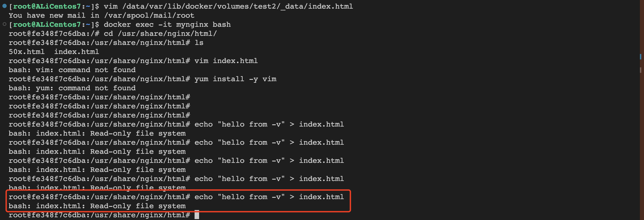Viewport: 644px width, 220px height.
Task: Open the /var/spool/mail/root path link
Action: tap(149, 15)
